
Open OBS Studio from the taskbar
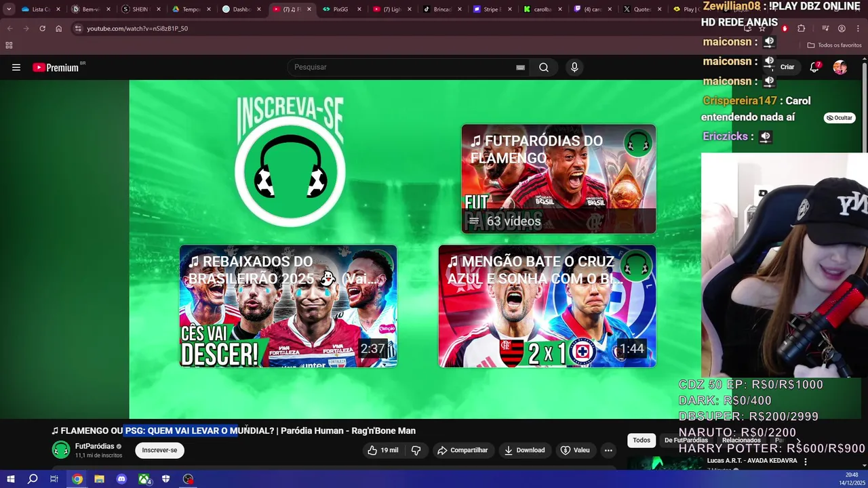point(188,479)
